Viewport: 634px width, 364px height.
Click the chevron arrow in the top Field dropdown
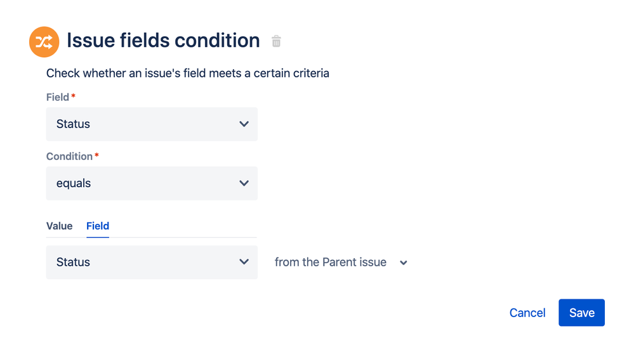(x=244, y=124)
